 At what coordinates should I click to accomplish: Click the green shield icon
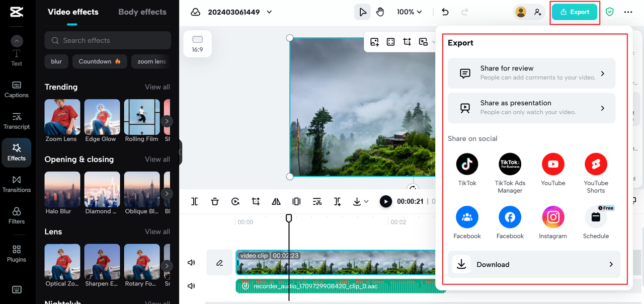pos(610,12)
